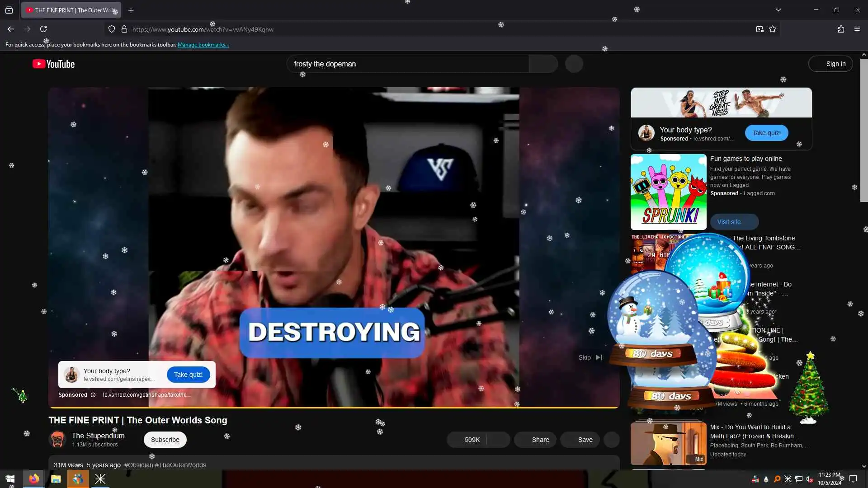Open Firefox application hamburger menu
The image size is (868, 488).
click(857, 29)
